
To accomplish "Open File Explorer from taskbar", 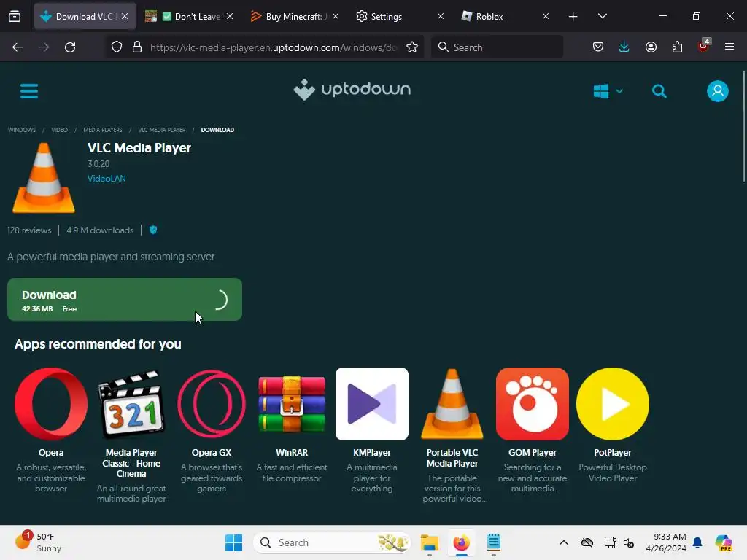I will point(429,542).
